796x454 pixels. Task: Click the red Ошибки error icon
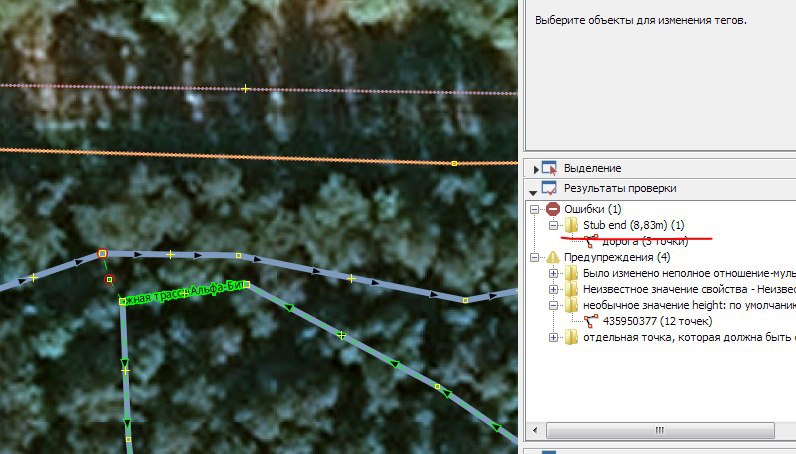coord(553,209)
